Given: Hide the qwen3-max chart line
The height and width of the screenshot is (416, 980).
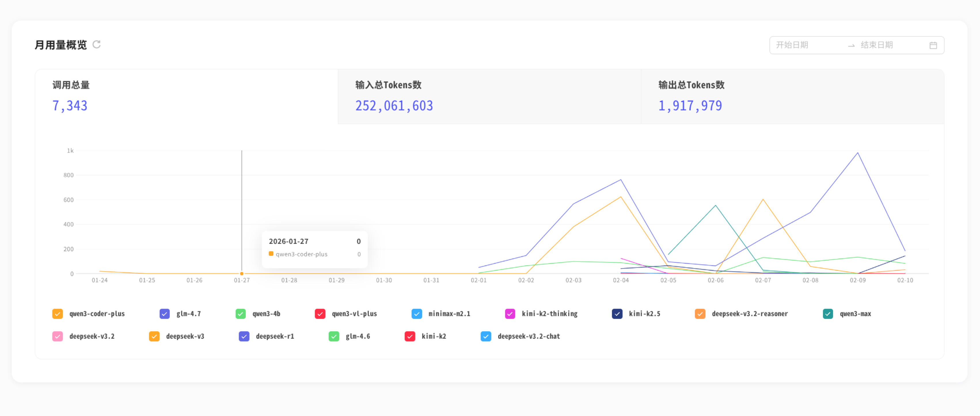Looking at the screenshot, I should (828, 314).
